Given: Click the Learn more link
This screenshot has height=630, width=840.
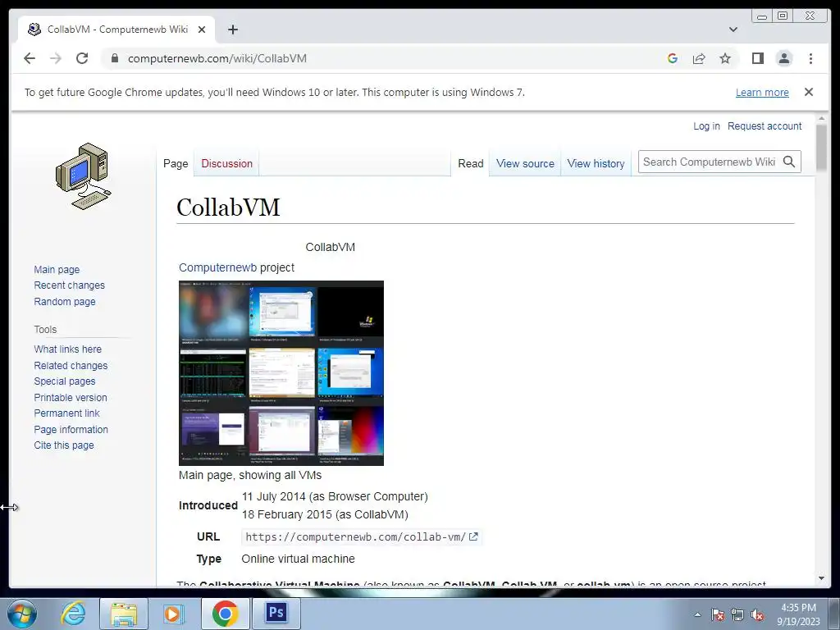Looking at the screenshot, I should [762, 92].
